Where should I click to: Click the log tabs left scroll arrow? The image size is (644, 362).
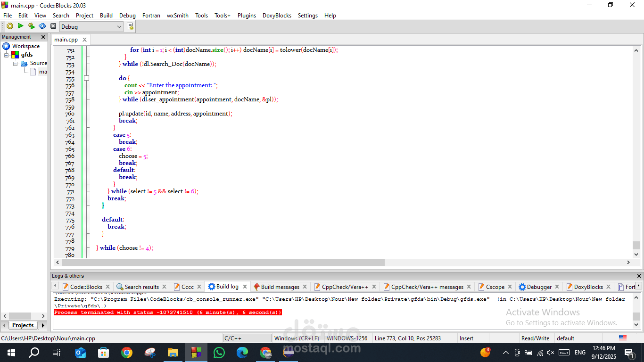pyautogui.click(x=55, y=286)
